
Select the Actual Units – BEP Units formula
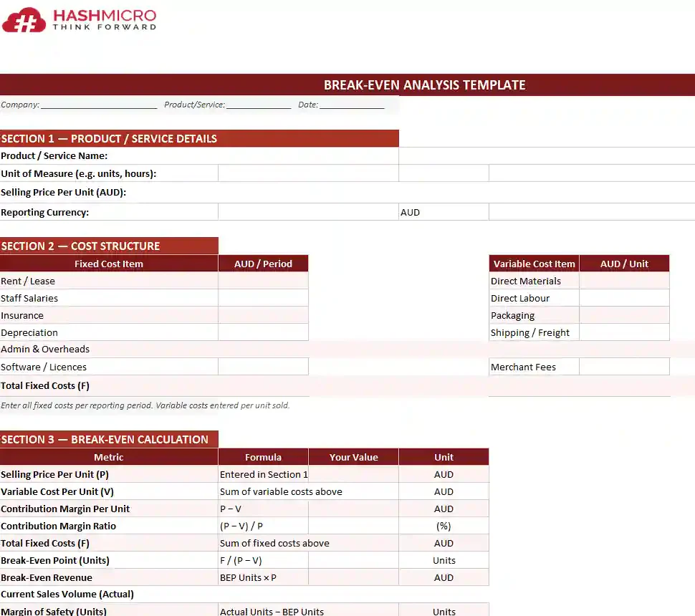coord(272,611)
